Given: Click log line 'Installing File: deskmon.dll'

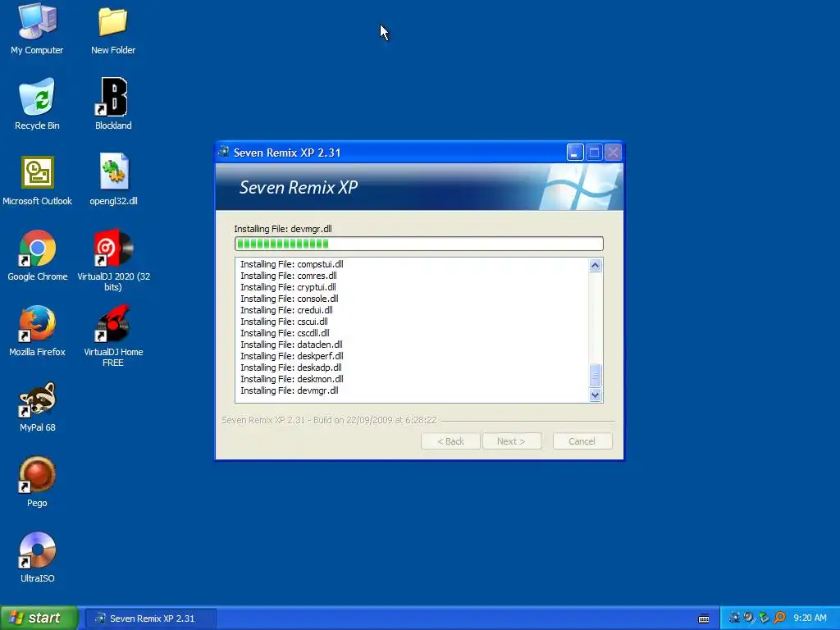Looking at the screenshot, I should pos(291,379).
